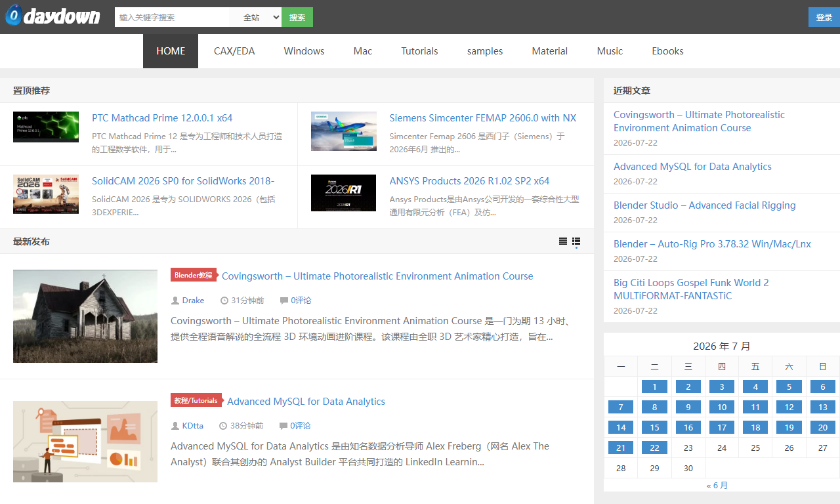Open the ANSYS Products 2026 R1 thumbnail

(x=344, y=193)
